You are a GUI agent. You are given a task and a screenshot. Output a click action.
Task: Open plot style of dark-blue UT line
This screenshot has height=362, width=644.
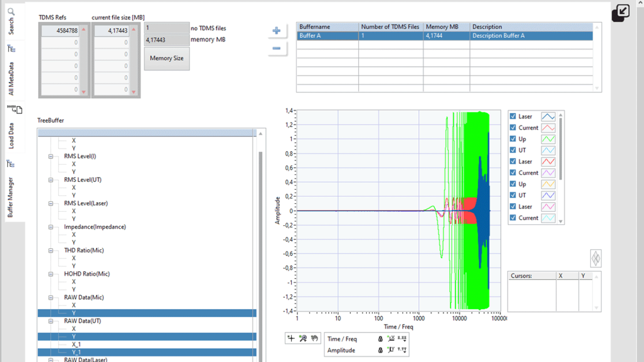pos(548,195)
